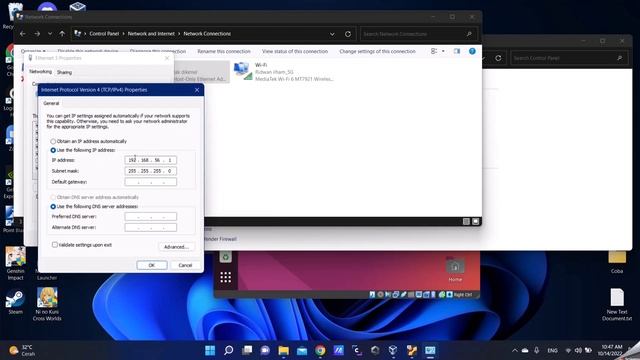Open the Windows Start menu
The width and height of the screenshot is (640, 360).
click(x=210, y=350)
